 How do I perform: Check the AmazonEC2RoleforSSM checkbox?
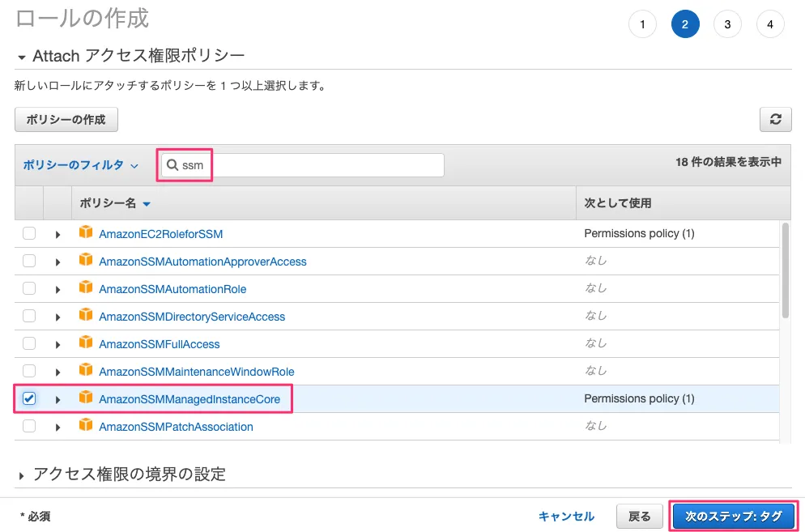pyautogui.click(x=29, y=233)
